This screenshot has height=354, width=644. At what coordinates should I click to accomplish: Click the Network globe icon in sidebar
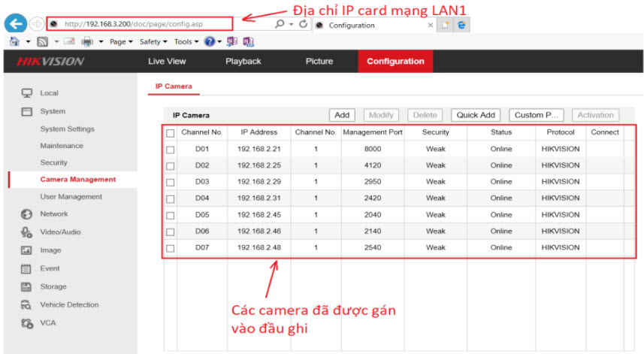(x=26, y=214)
